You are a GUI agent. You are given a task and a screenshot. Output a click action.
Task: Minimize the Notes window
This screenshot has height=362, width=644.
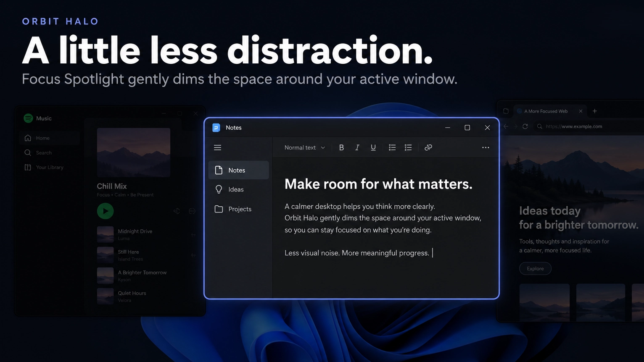(x=448, y=128)
